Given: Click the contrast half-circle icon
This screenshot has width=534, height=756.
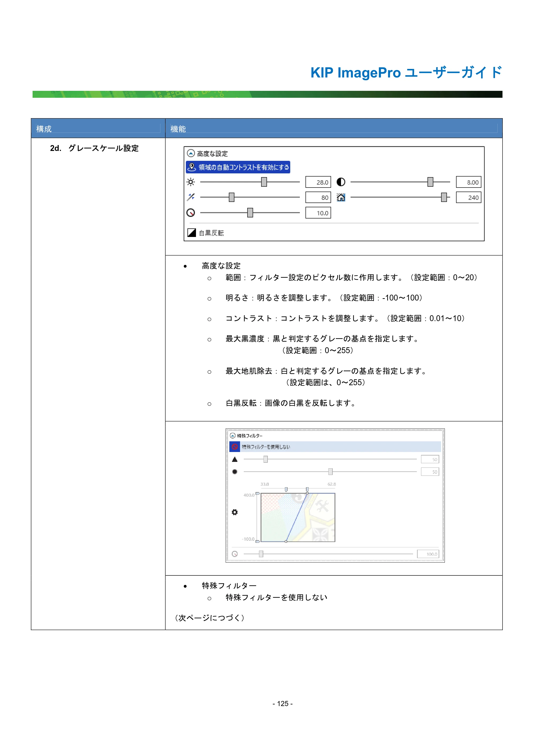Looking at the screenshot, I should (341, 182).
